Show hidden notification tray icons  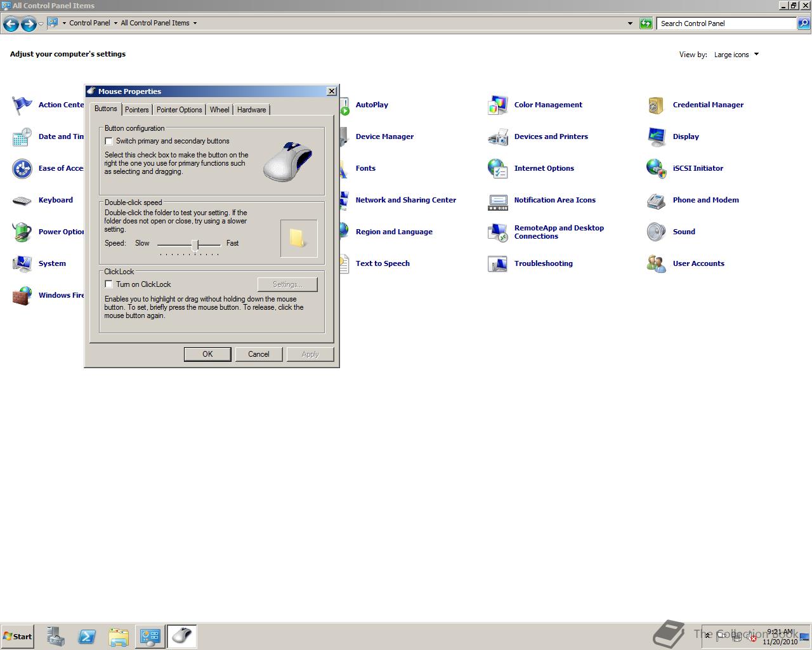pyautogui.click(x=708, y=636)
